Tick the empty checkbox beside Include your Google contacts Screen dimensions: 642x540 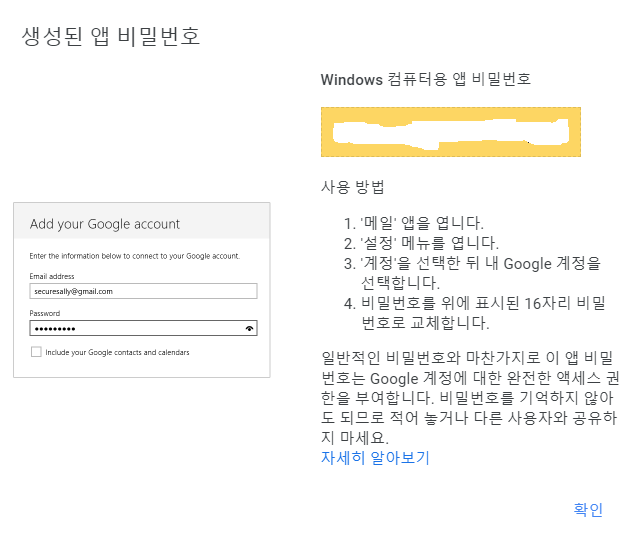(x=36, y=352)
